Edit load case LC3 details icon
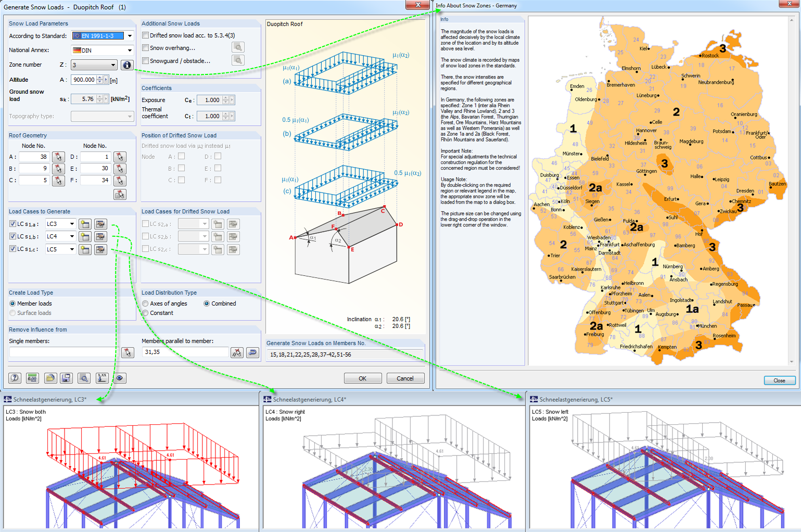This screenshot has width=801, height=532. pos(100,224)
